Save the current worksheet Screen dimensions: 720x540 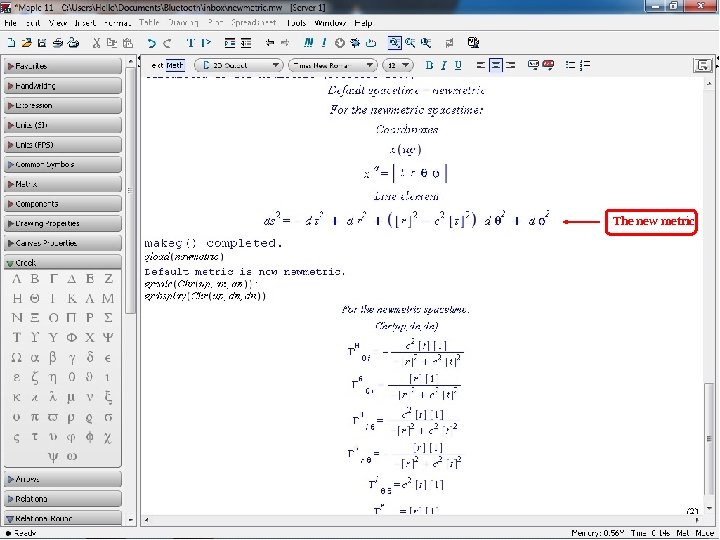[42, 43]
